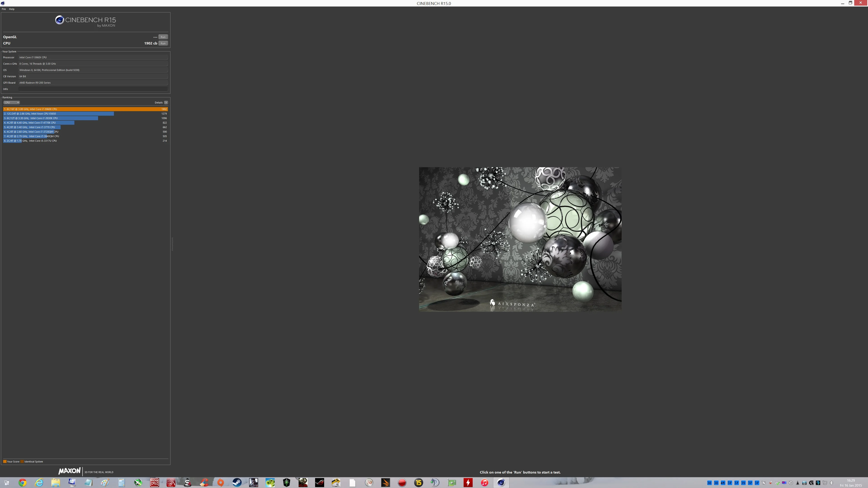
Task: Select the Intel Core i7-3720QM ranking row
Action: click(86, 132)
